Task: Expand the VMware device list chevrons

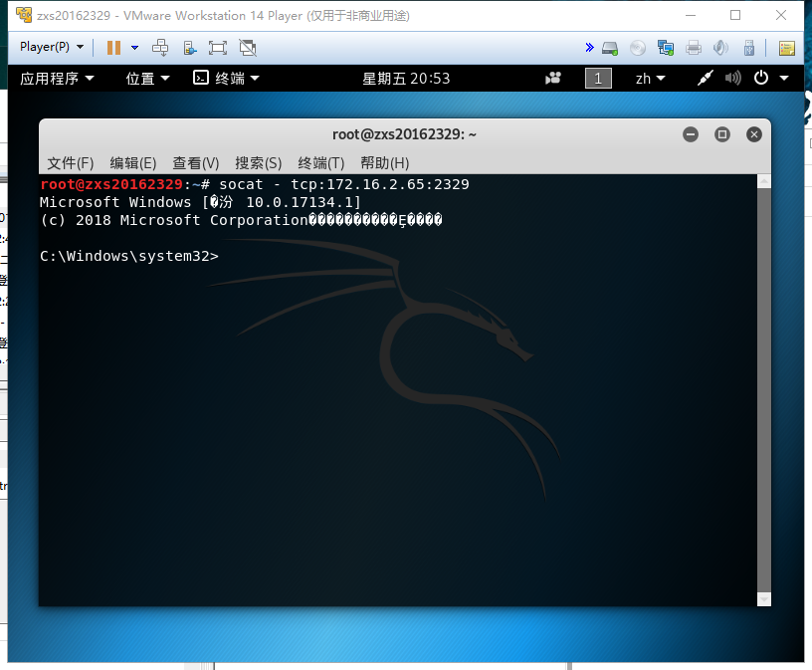Action: 589,48
